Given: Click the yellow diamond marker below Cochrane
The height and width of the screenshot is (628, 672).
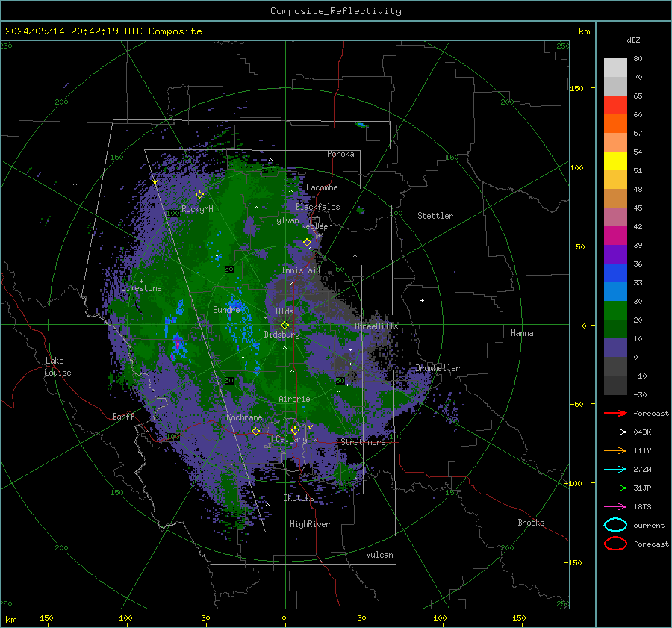Looking at the screenshot, I should coord(255,431).
